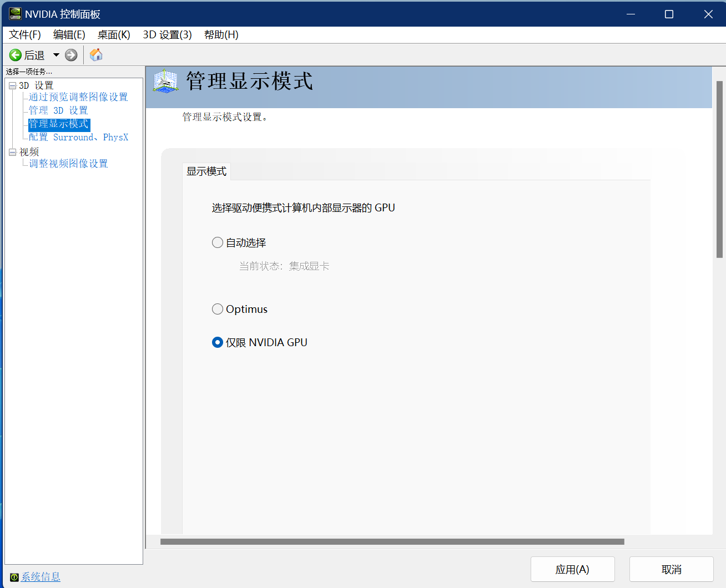Open the 帮助 menu
Image resolution: width=726 pixels, height=588 pixels.
(x=220, y=34)
